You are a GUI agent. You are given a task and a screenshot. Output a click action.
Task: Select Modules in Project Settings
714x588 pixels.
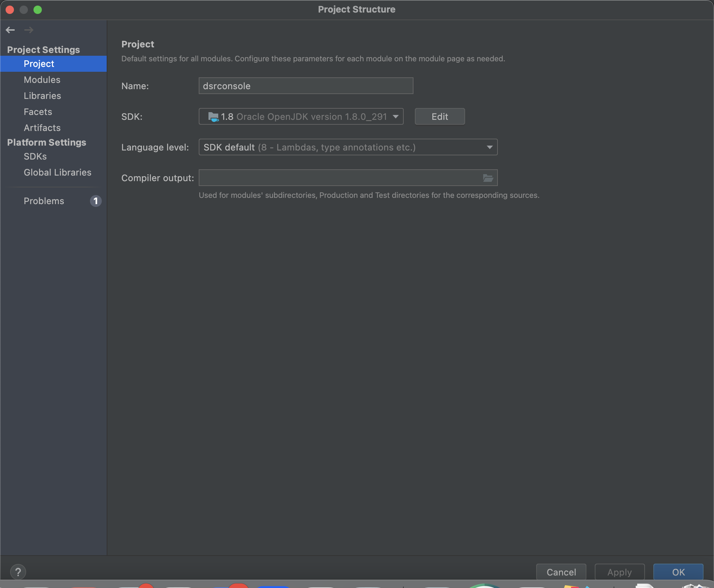(42, 80)
